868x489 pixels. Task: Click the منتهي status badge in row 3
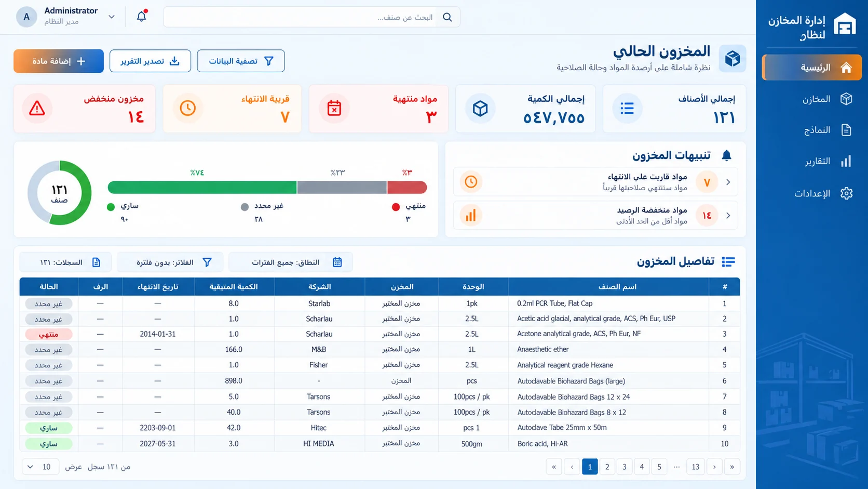click(x=49, y=334)
